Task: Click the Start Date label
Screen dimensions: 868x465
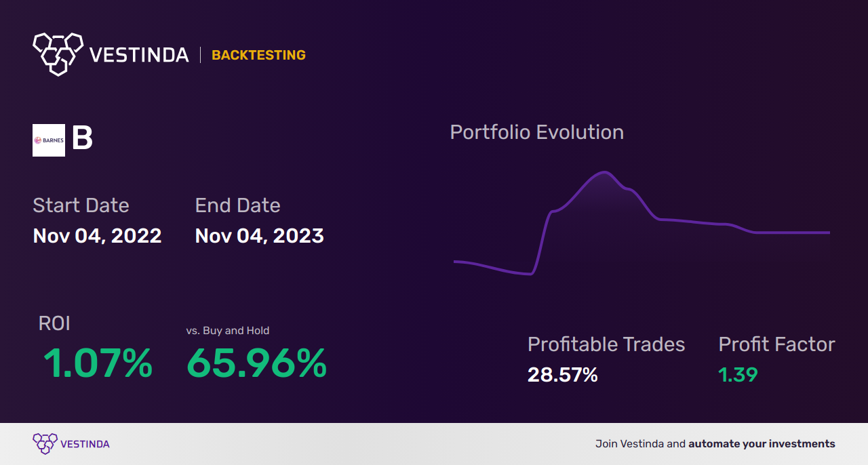Action: pyautogui.click(x=81, y=205)
